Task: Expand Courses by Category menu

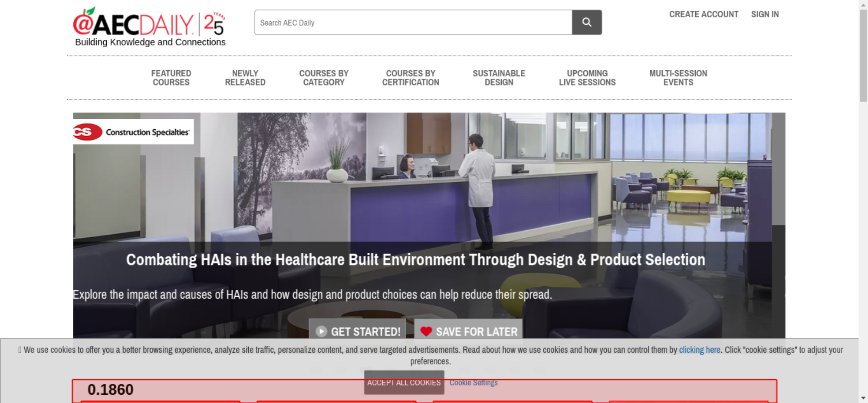Action: (x=324, y=78)
